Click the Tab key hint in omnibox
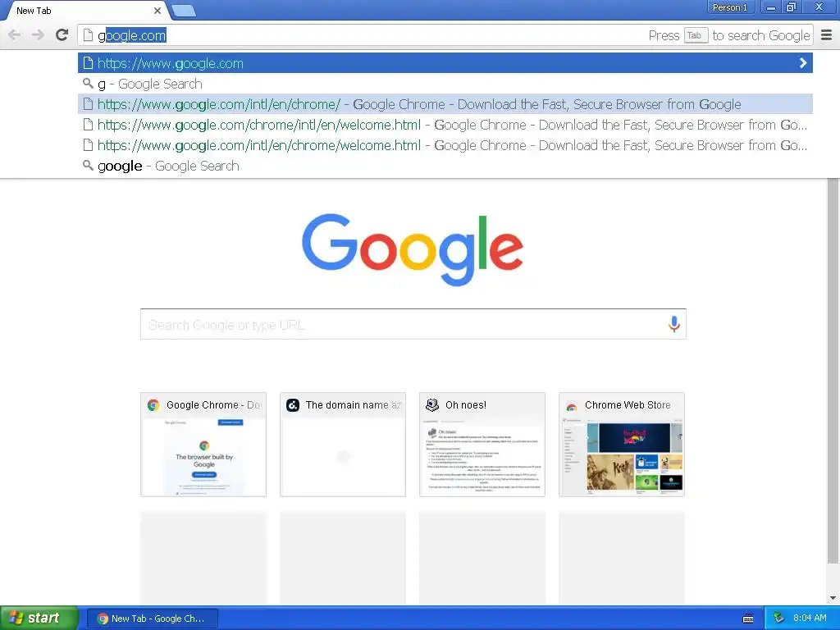The width and height of the screenshot is (840, 630). tap(696, 35)
